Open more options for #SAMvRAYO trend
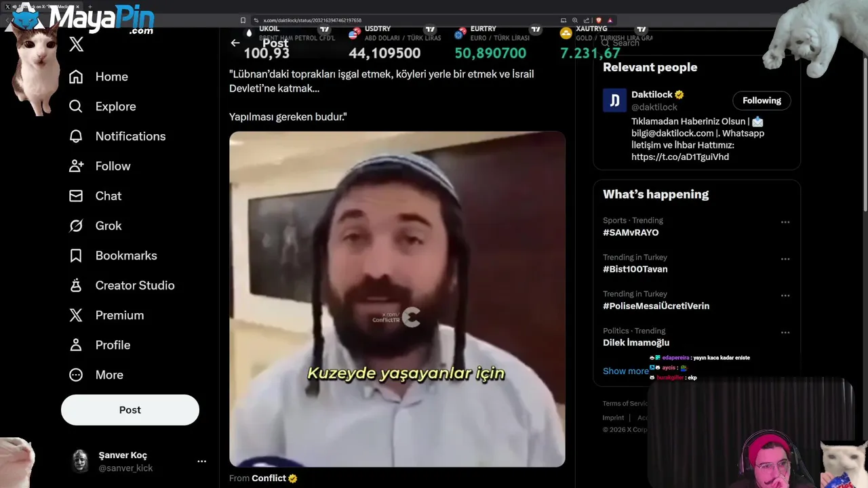 click(x=785, y=222)
